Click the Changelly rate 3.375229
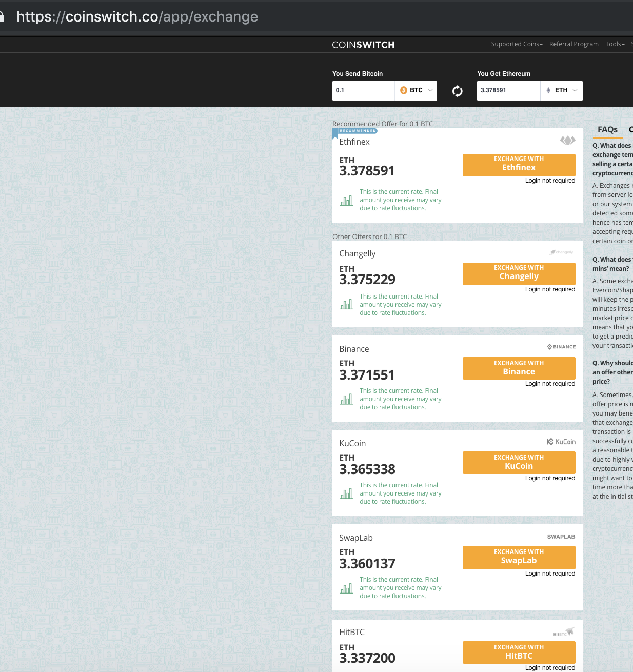Viewport: 633px width, 672px height. (x=367, y=280)
